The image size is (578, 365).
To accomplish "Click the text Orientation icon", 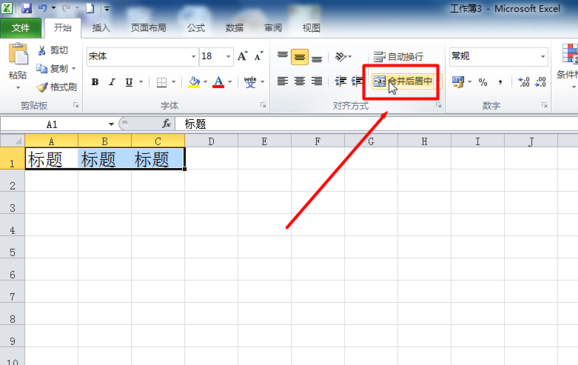I will tap(341, 57).
